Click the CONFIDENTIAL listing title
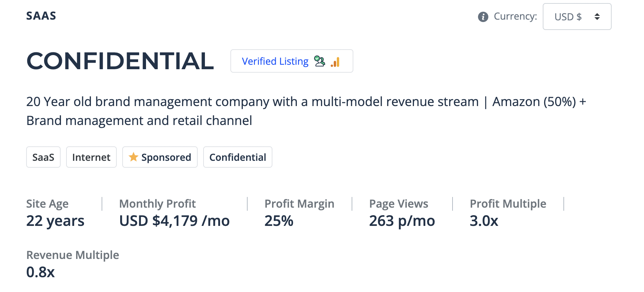The image size is (644, 292). (120, 61)
